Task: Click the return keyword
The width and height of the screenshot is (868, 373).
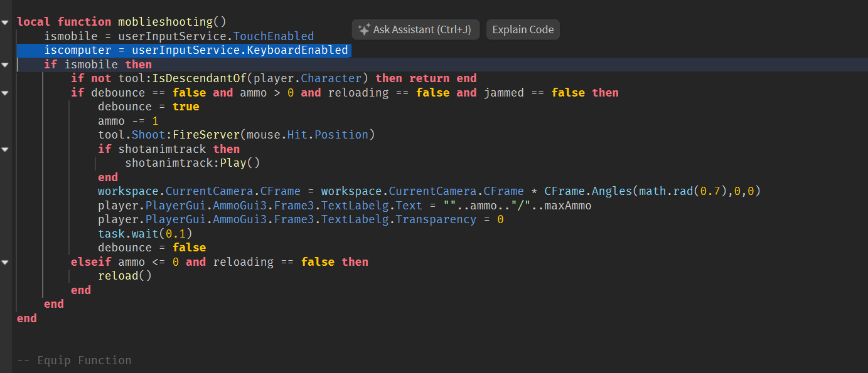Action: tap(429, 78)
